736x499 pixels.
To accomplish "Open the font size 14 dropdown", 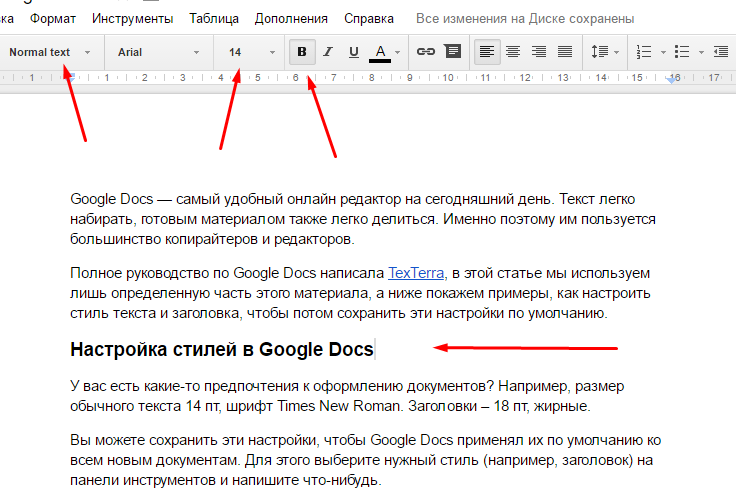I will pyautogui.click(x=252, y=52).
